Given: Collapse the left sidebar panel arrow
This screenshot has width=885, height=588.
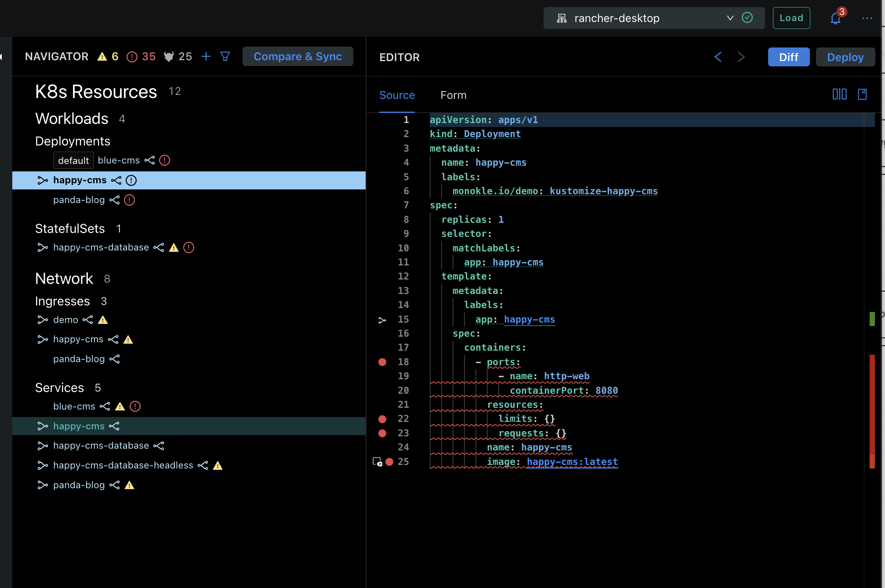Looking at the screenshot, I should 2,56.
